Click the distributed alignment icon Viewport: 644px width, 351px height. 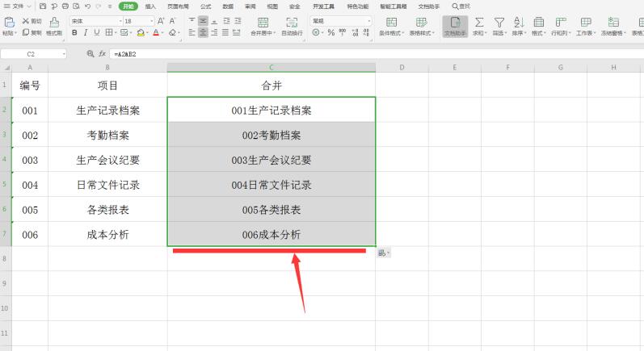tap(237, 32)
